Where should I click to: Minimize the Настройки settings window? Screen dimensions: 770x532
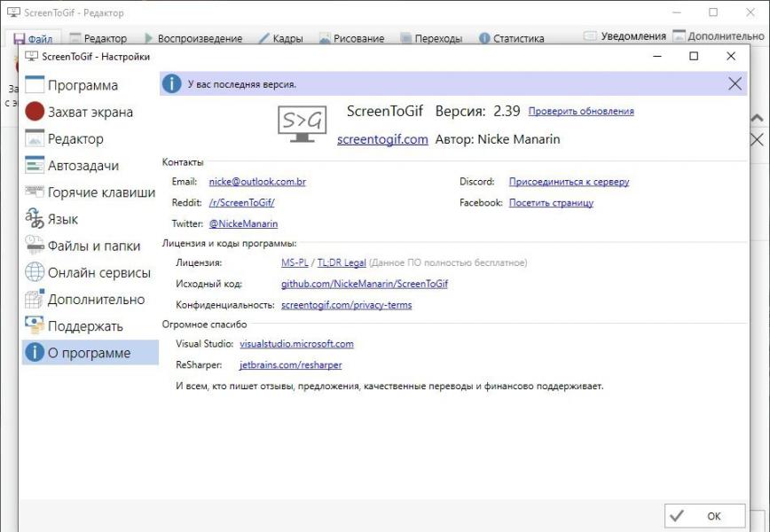coord(657,57)
